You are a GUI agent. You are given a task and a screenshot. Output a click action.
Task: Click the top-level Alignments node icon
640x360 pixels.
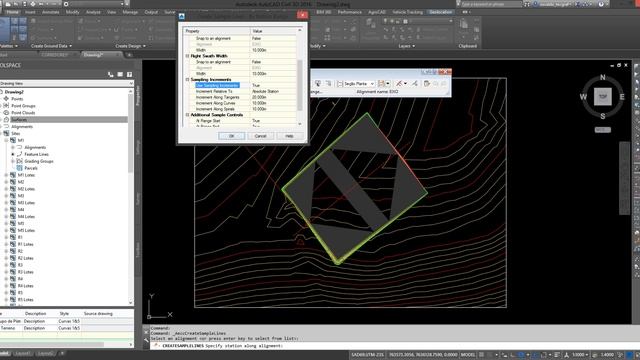[x=6, y=127]
